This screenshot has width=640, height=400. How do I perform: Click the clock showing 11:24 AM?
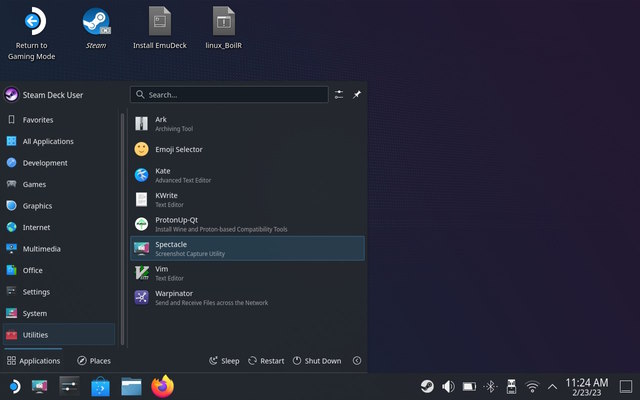click(x=587, y=387)
